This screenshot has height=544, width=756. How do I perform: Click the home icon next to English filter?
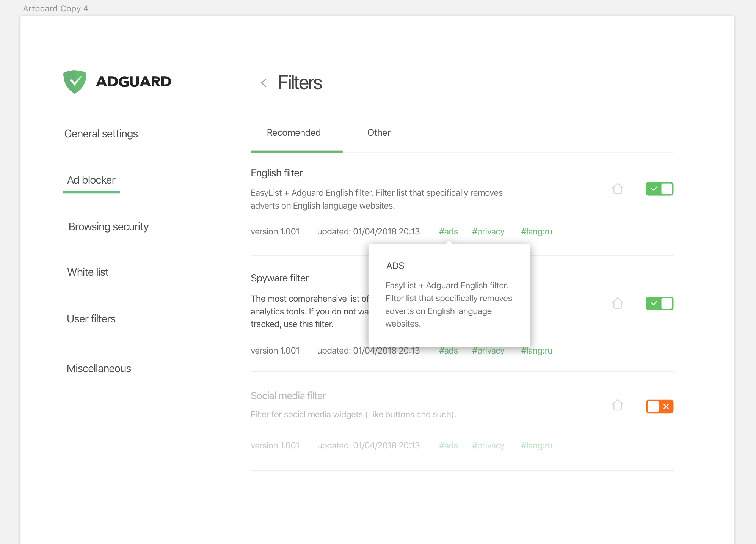point(617,189)
